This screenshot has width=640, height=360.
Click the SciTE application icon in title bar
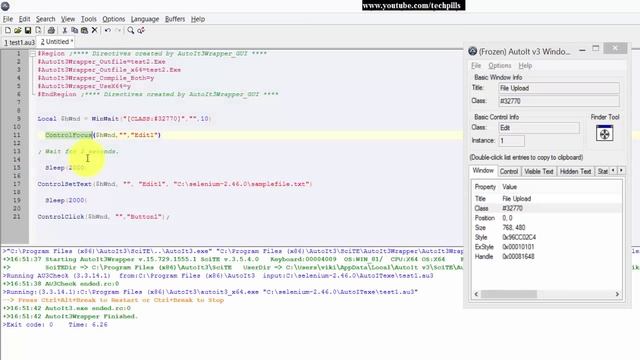point(5,5)
